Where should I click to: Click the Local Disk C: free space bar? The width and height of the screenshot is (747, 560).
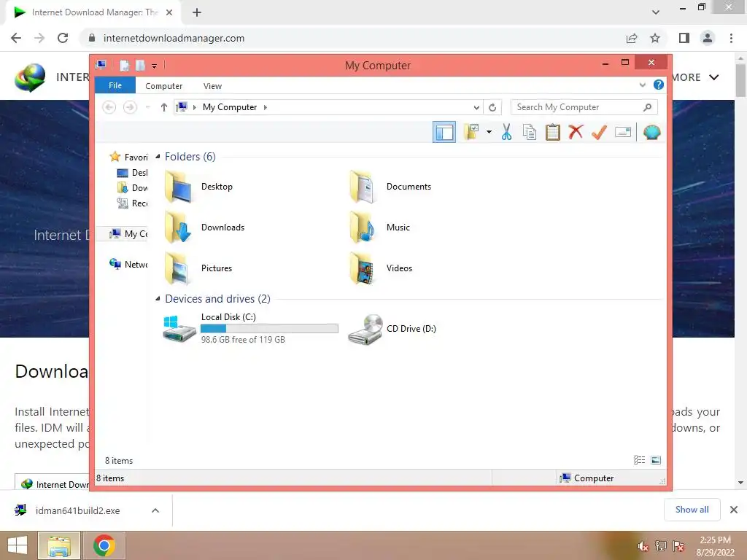[x=270, y=329]
